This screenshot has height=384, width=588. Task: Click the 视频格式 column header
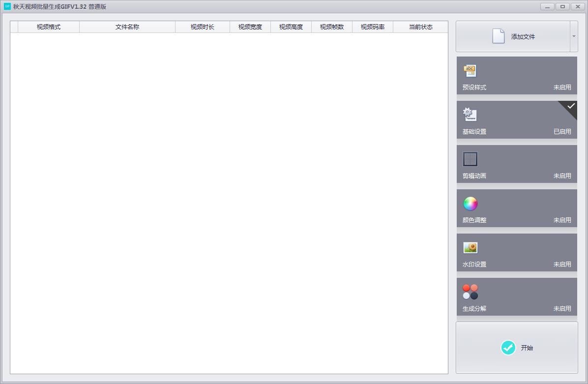point(48,27)
